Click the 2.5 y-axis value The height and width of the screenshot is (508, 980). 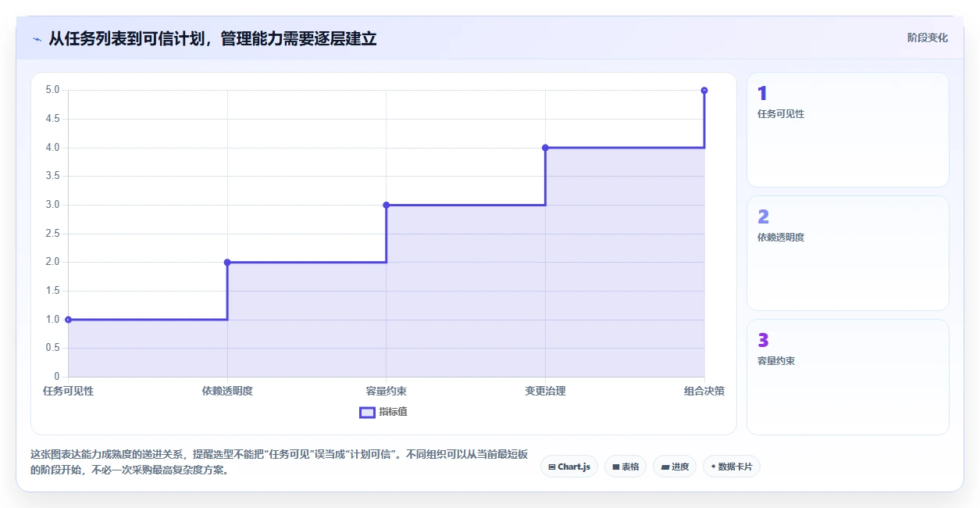pyautogui.click(x=52, y=234)
